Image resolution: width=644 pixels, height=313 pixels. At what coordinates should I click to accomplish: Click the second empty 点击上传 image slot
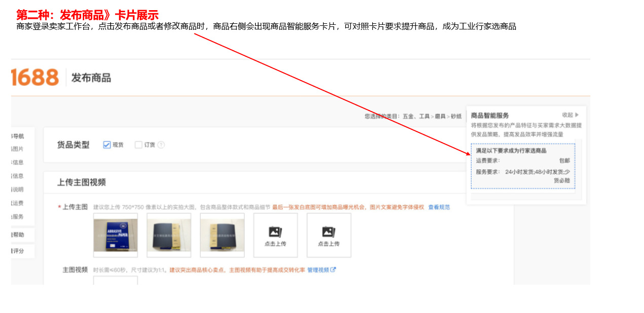pyautogui.click(x=329, y=235)
